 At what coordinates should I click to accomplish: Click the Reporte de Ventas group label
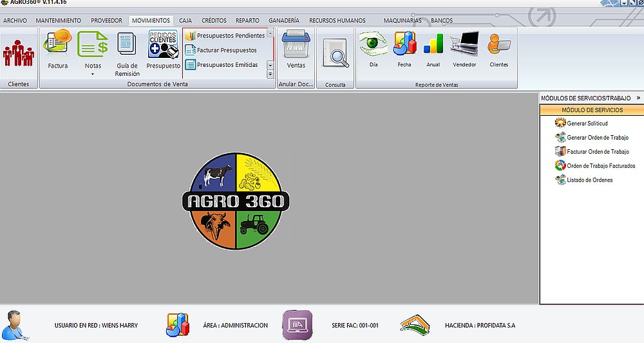coord(437,85)
